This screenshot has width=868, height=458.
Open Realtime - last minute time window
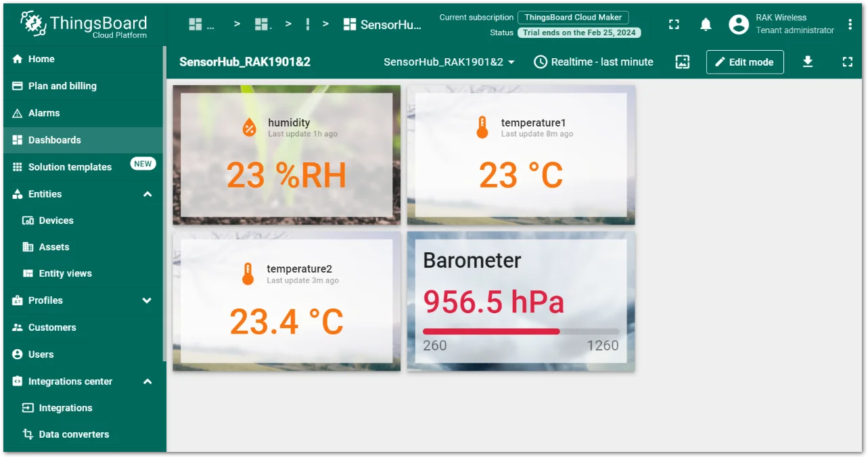[x=593, y=62]
